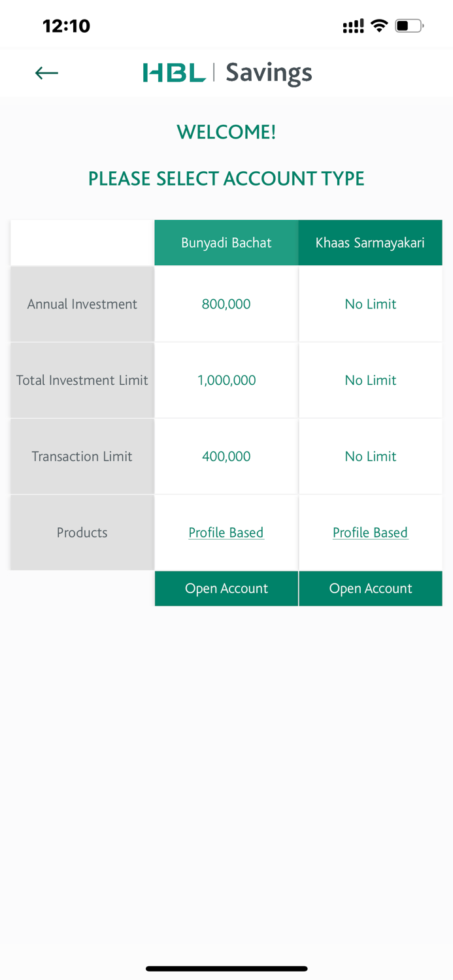This screenshot has height=980, width=453.
Task: Select the No Limit transaction value
Action: click(x=370, y=456)
